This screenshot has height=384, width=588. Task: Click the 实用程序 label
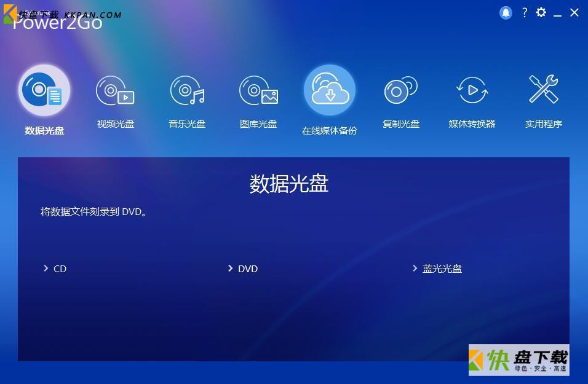pyautogui.click(x=543, y=124)
